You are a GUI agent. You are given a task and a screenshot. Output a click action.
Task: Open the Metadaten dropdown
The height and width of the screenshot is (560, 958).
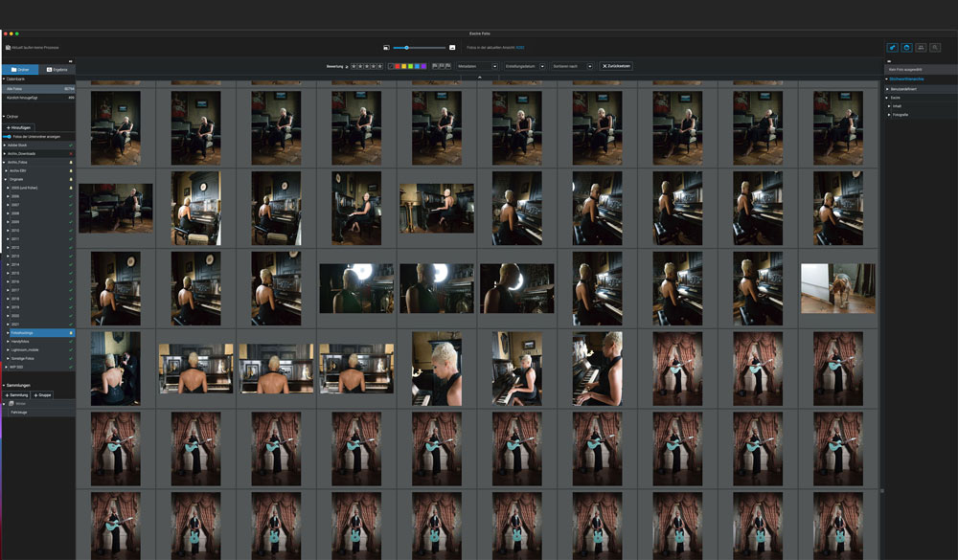coord(478,66)
